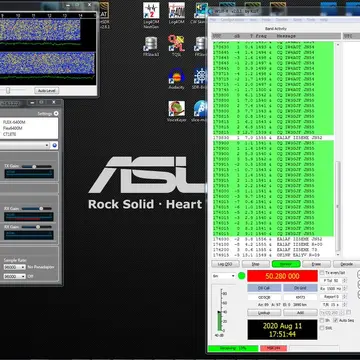Click the 174200 decode row ending 73
The height and width of the screenshot is (360, 360).
[273, 250]
